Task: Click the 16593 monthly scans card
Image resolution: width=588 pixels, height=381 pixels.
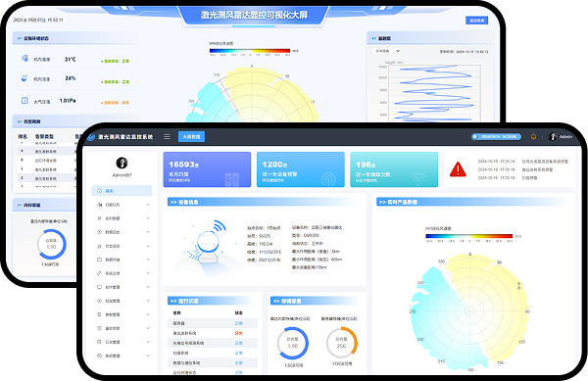Action: click(207, 169)
